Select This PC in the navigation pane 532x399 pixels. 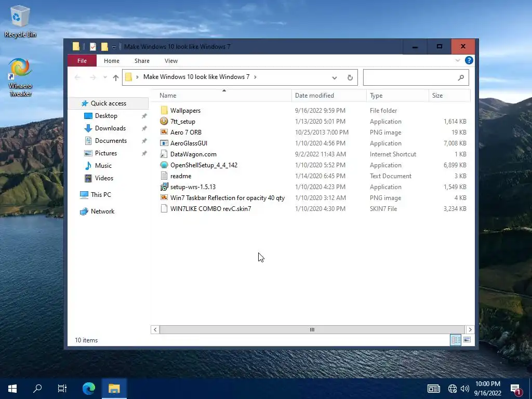101,195
